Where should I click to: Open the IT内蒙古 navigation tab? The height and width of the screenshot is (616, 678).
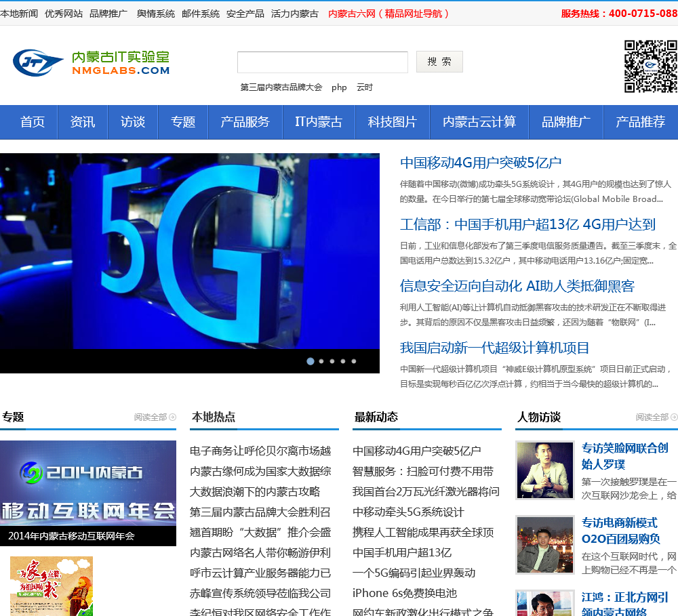point(319,122)
